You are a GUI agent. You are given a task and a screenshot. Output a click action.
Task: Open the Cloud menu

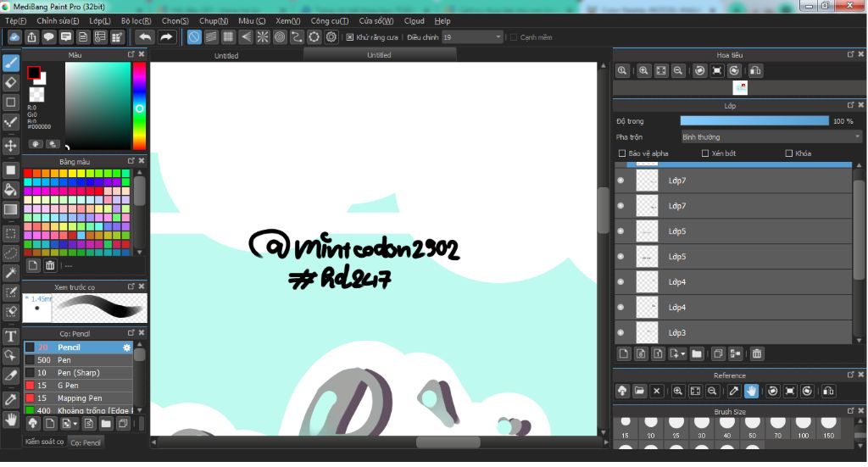pos(414,21)
